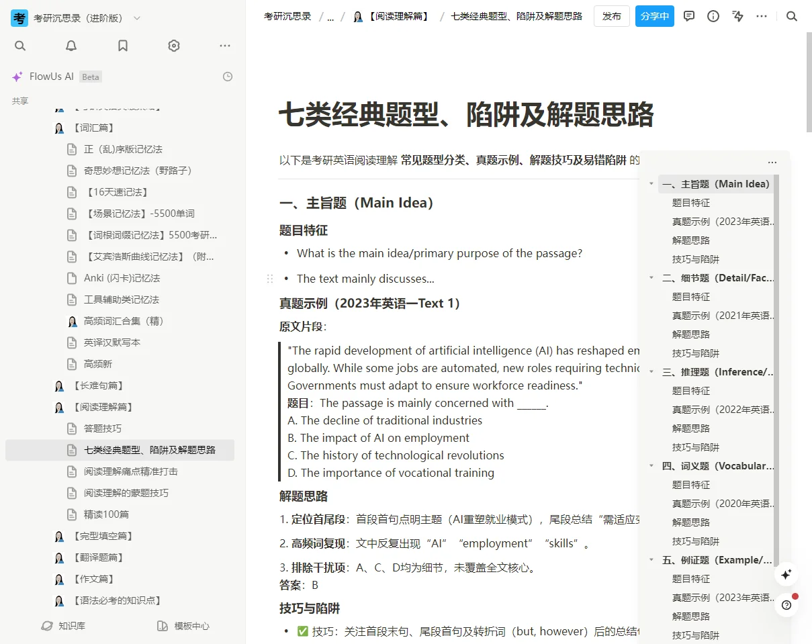Image resolution: width=812 pixels, height=644 pixels.
Task: Collapse outline section 一、主旨题 triangle
Action: 651,184
